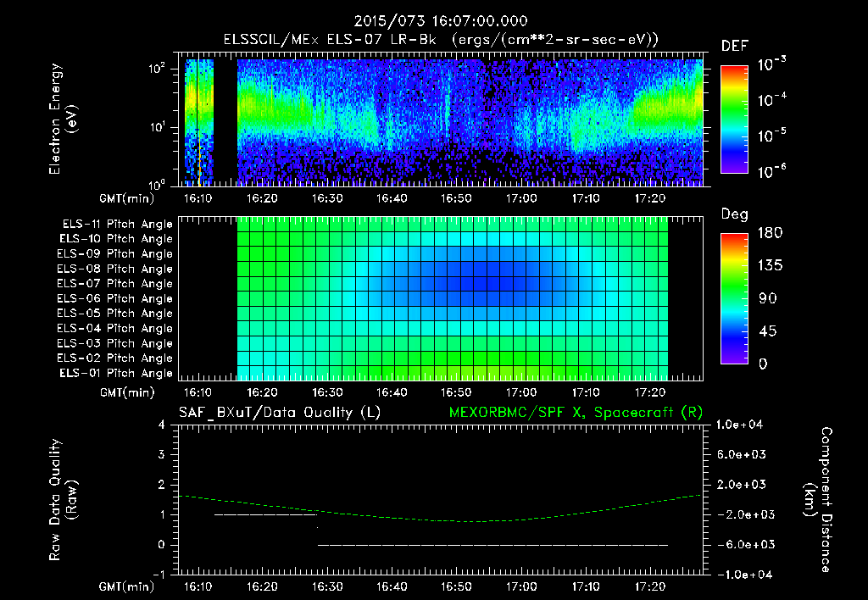Click the yellow vertical line in the spectrogram
Image resolution: width=868 pixels, height=600 pixels.
tap(198, 160)
